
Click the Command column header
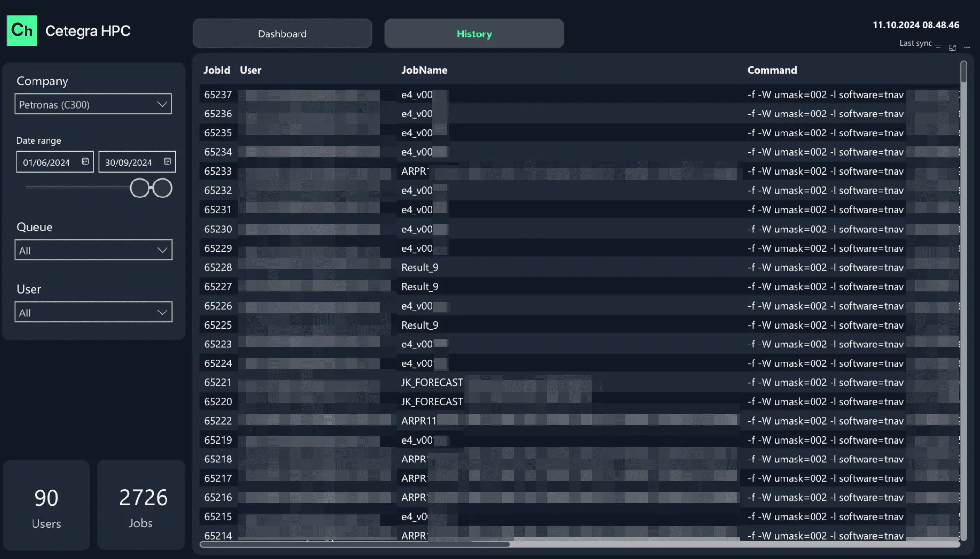click(x=772, y=70)
